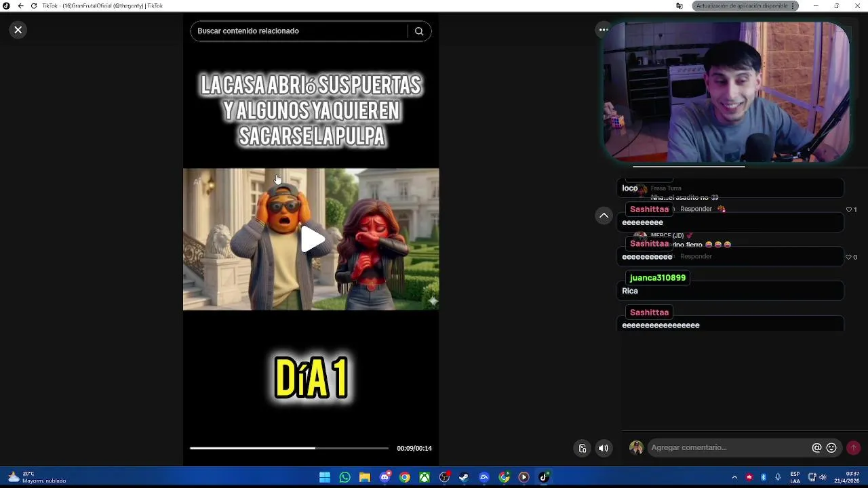The width and height of the screenshot is (868, 488).
Task: Post the comment with the red arrow button
Action: [x=853, y=448]
